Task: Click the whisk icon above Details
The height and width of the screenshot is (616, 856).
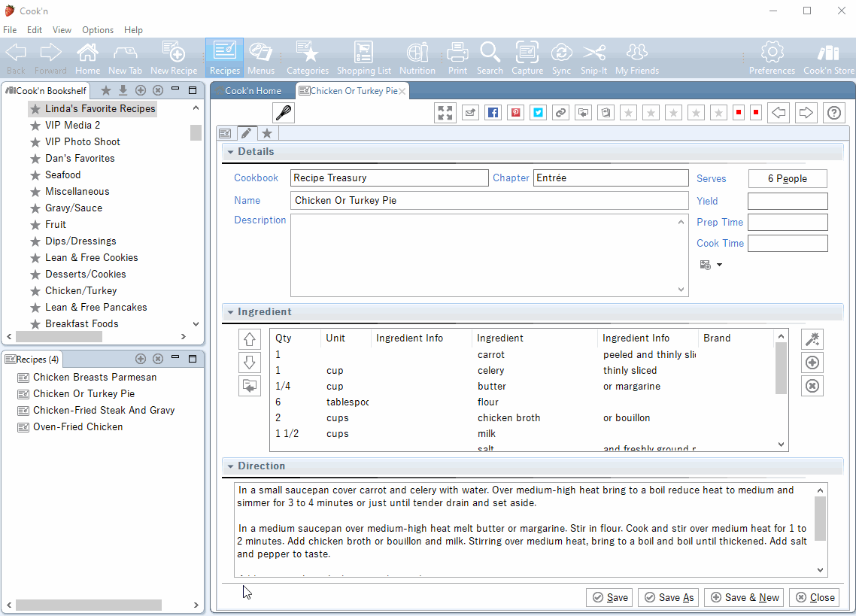Action: [x=284, y=113]
